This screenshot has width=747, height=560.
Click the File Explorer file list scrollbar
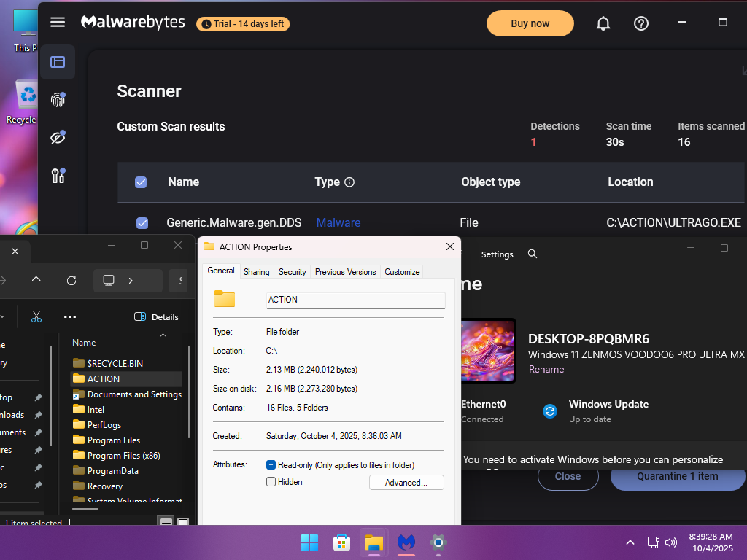pos(189,391)
